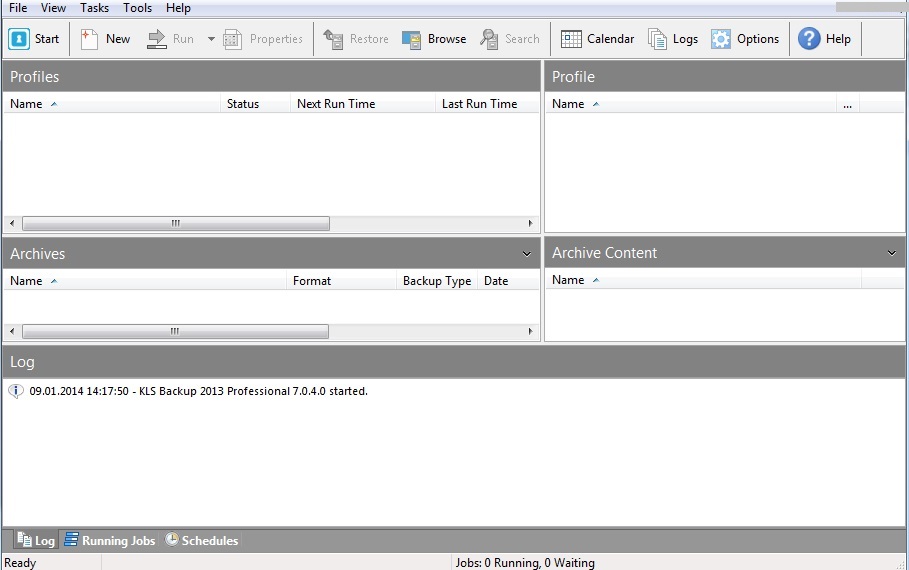
Task: Switch to the Running Jobs tab
Action: (110, 541)
